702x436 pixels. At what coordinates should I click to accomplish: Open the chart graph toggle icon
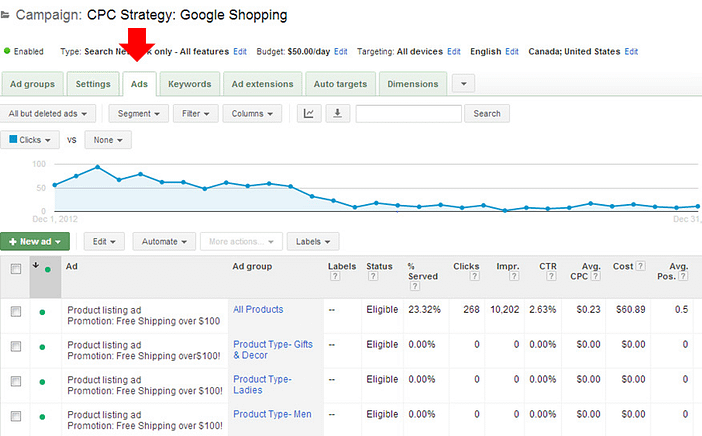(x=309, y=114)
